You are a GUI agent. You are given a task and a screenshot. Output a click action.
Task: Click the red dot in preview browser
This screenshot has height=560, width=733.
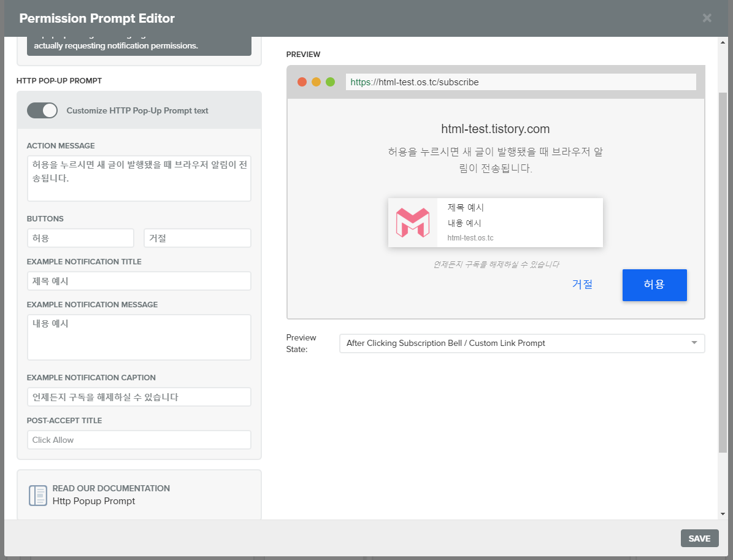[x=302, y=82]
